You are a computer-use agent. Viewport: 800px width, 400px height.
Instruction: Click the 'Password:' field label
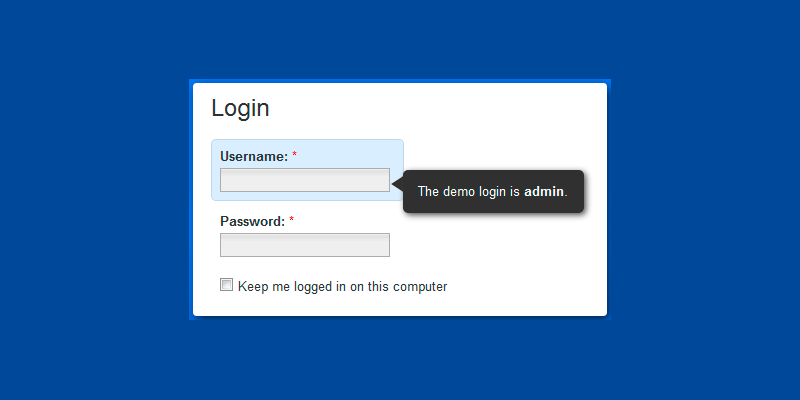point(252,221)
